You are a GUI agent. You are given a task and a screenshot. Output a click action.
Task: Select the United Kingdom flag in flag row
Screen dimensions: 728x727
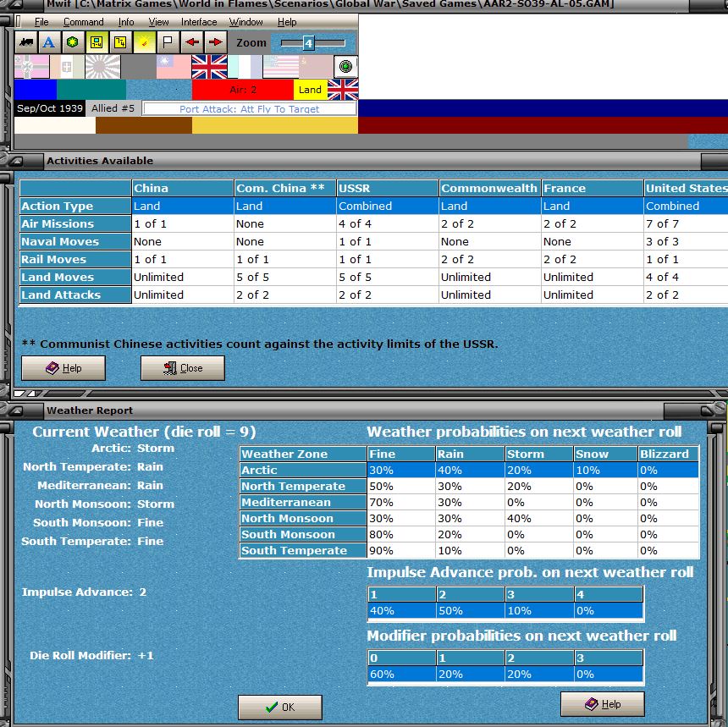point(209,67)
